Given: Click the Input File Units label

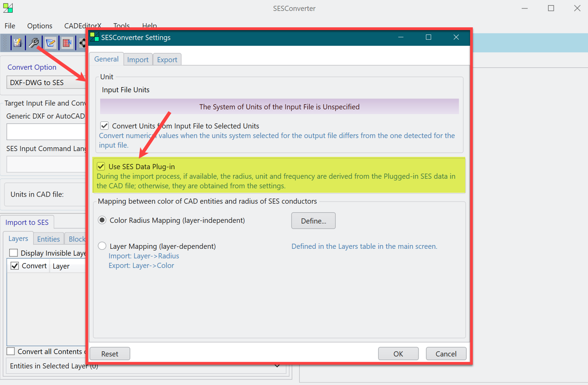Looking at the screenshot, I should pos(125,90).
